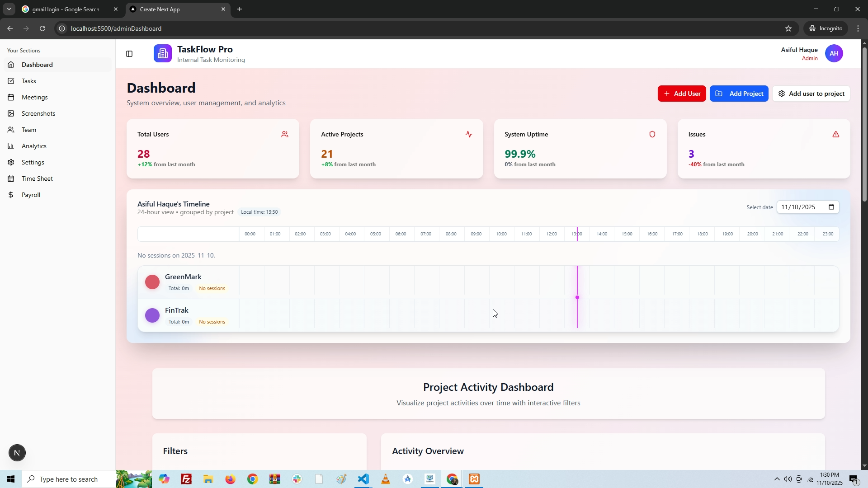The image size is (868, 488).
Task: Go to Time Sheet in sidebar
Action: tap(37, 178)
